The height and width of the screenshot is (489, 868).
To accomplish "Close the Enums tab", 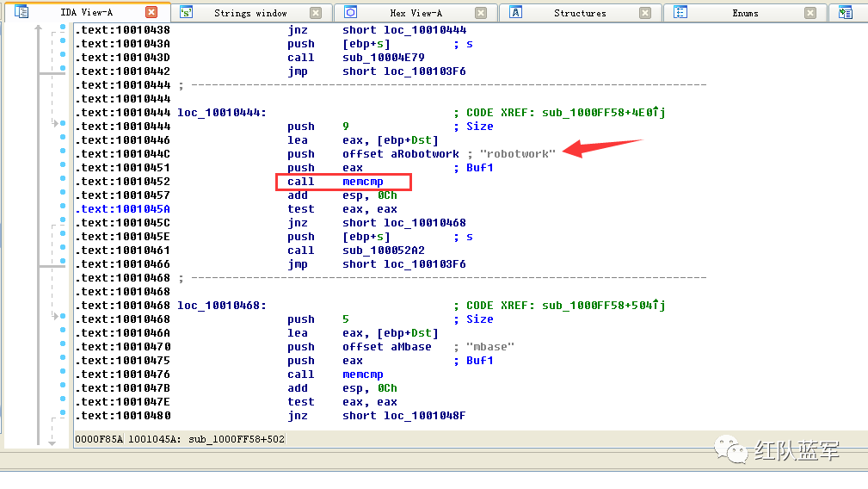I will pos(810,13).
